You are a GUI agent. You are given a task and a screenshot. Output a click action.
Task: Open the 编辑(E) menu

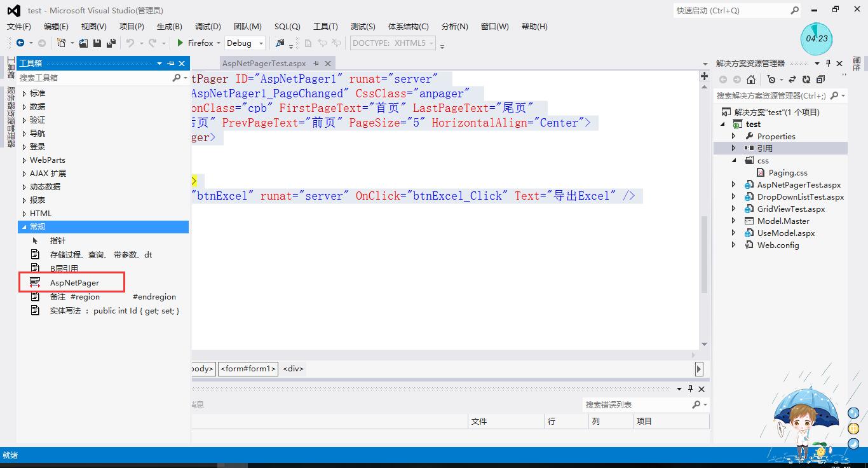point(56,26)
